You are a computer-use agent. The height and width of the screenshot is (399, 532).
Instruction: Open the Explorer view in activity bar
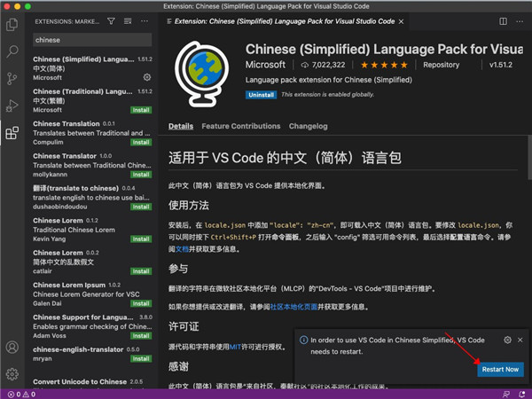12,25
